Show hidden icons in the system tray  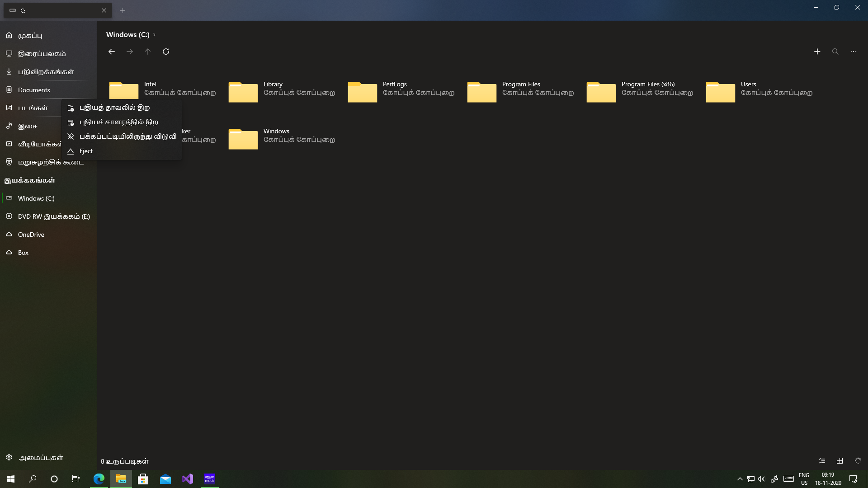point(740,479)
